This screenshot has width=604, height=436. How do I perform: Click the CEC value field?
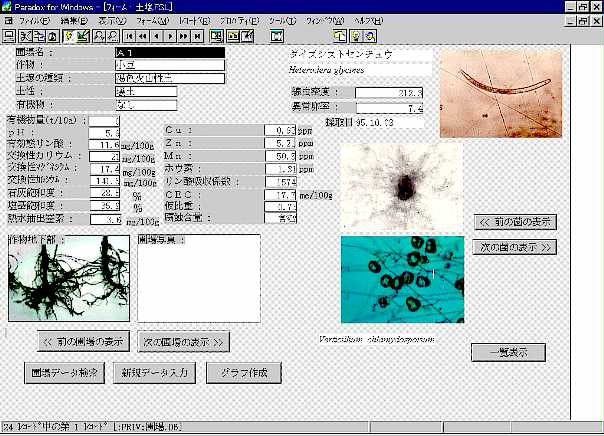[x=280, y=195]
